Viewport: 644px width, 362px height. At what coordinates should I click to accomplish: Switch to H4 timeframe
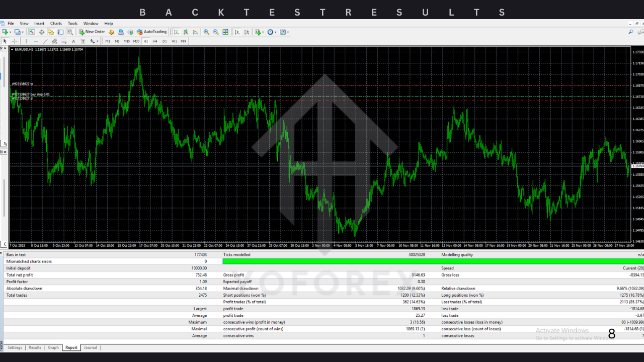point(155,41)
